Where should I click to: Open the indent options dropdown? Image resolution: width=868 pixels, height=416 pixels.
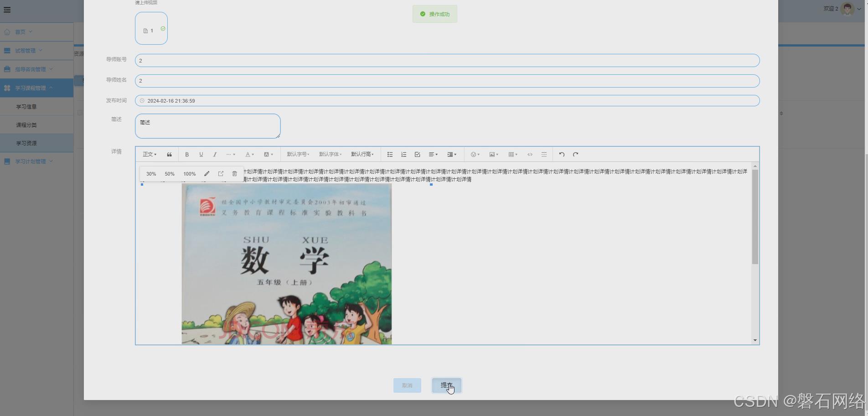coord(452,155)
